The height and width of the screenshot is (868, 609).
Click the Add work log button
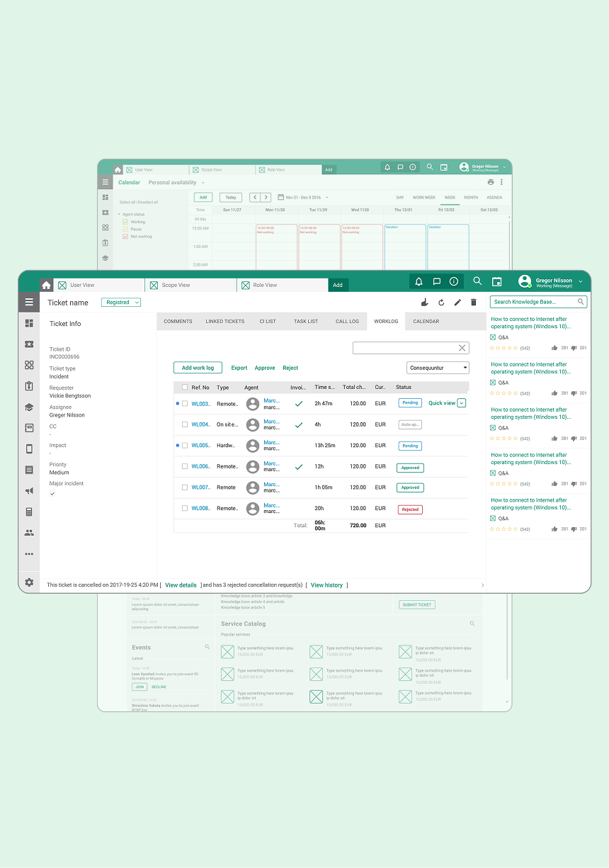[198, 368]
